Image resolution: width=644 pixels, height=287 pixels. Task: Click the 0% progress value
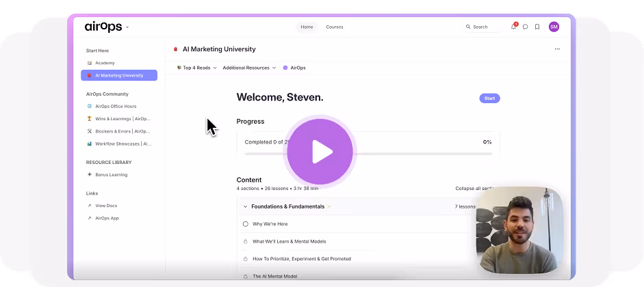(x=487, y=142)
